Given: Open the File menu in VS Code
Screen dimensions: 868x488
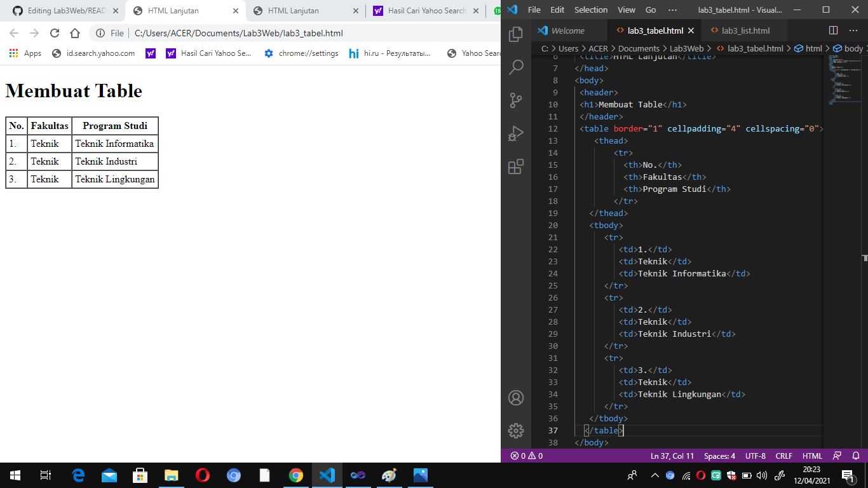Looking at the screenshot, I should [534, 10].
